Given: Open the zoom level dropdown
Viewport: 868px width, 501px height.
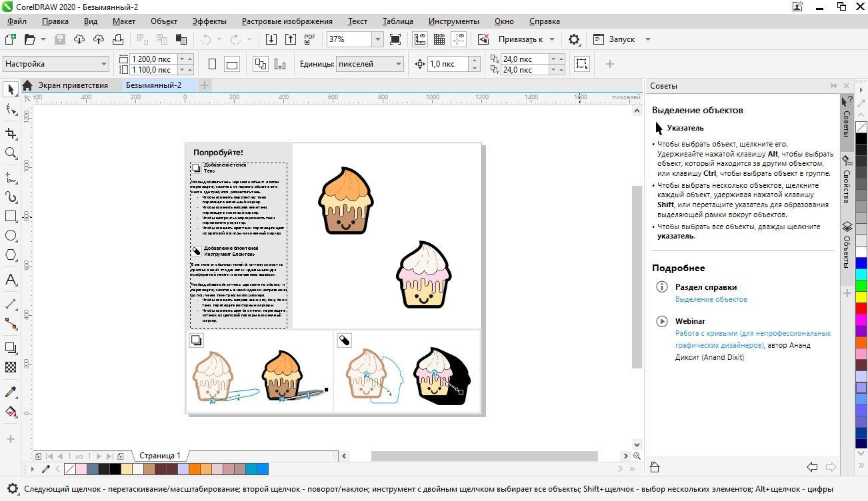Looking at the screenshot, I should [377, 39].
